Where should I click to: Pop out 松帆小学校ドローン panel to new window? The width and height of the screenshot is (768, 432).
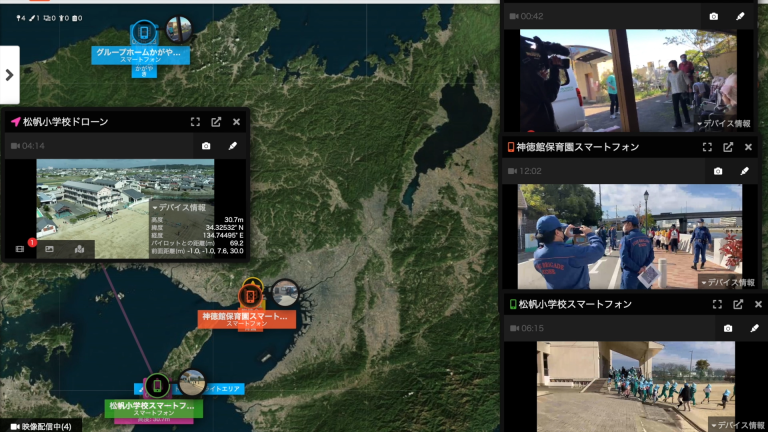pyautogui.click(x=216, y=122)
